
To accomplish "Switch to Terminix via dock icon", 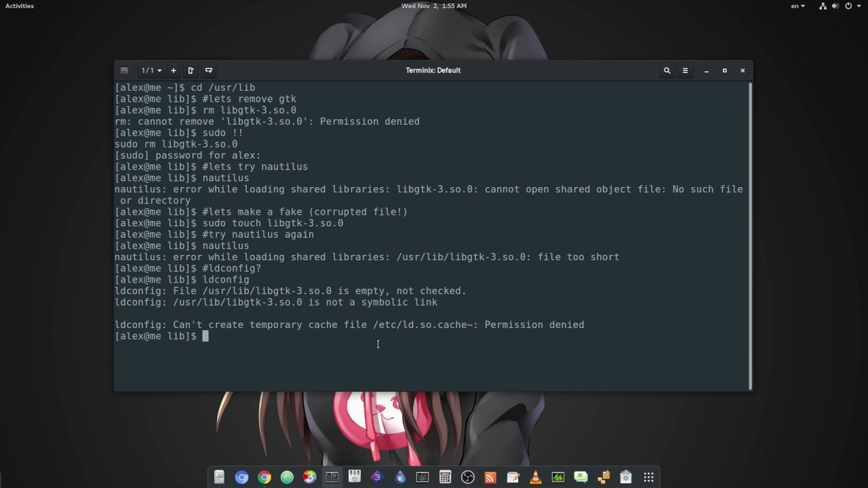I will tap(332, 477).
